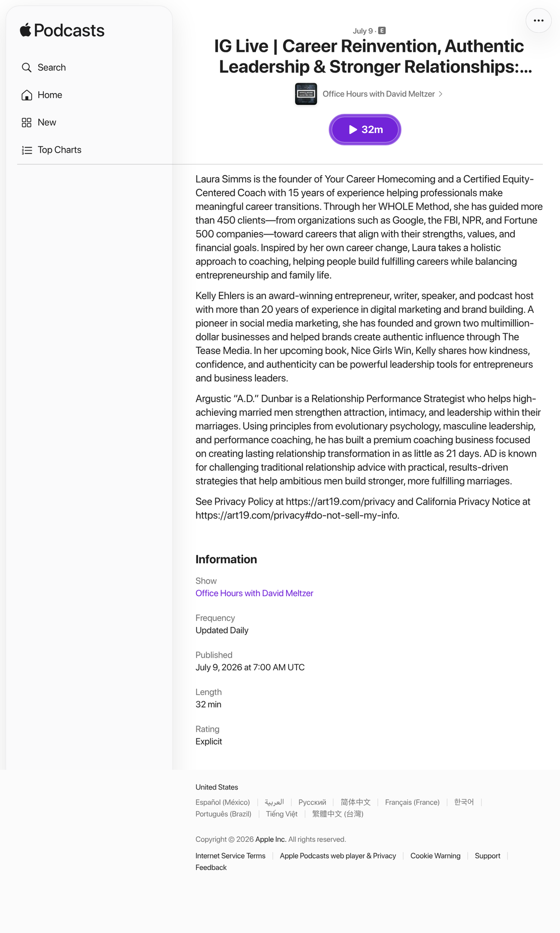Image resolution: width=560 pixels, height=933 pixels.
Task: Open Search via the magnifying glass icon
Action: (27, 67)
